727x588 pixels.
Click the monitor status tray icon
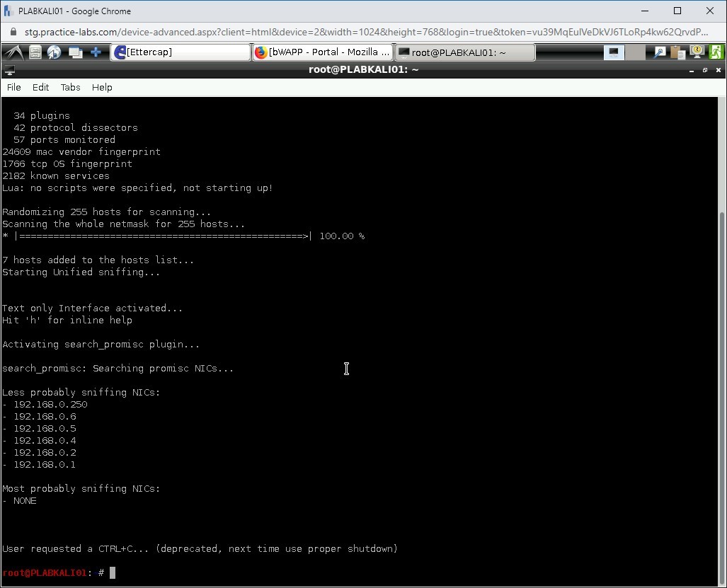click(697, 52)
